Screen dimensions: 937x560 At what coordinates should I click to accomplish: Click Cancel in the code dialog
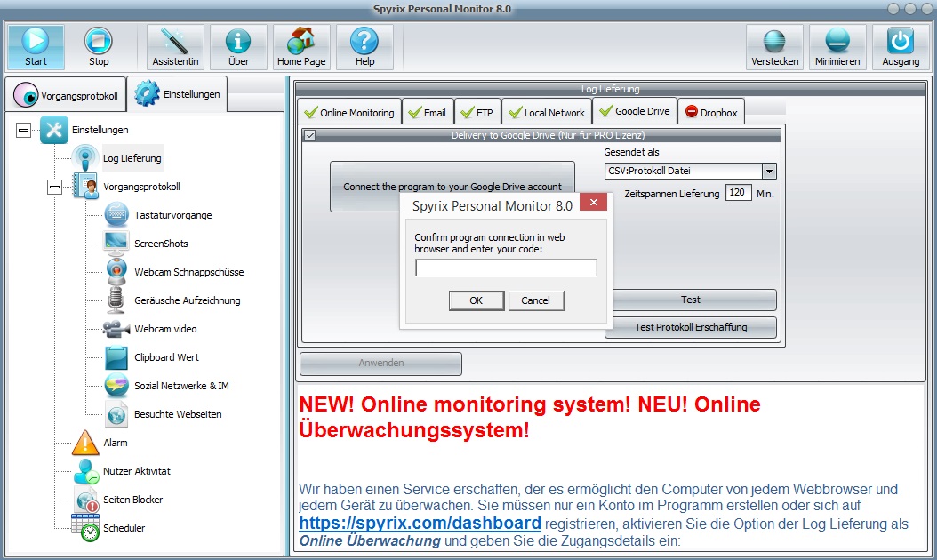point(535,300)
